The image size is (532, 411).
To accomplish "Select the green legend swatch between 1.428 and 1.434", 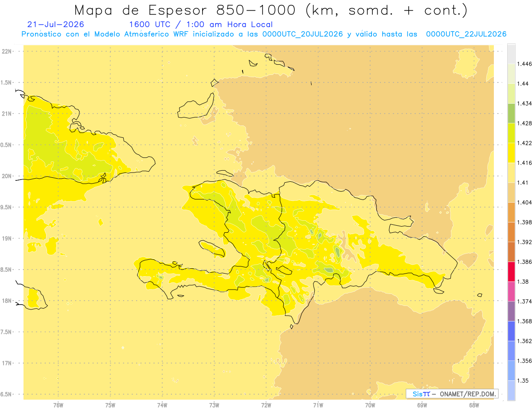I will [511, 113].
